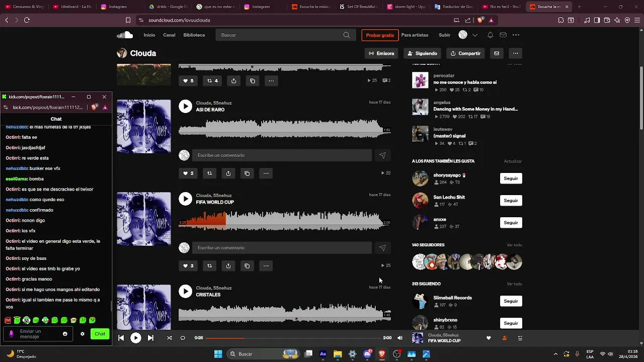
Task: Open the Para artistas link
Action: click(x=415, y=35)
